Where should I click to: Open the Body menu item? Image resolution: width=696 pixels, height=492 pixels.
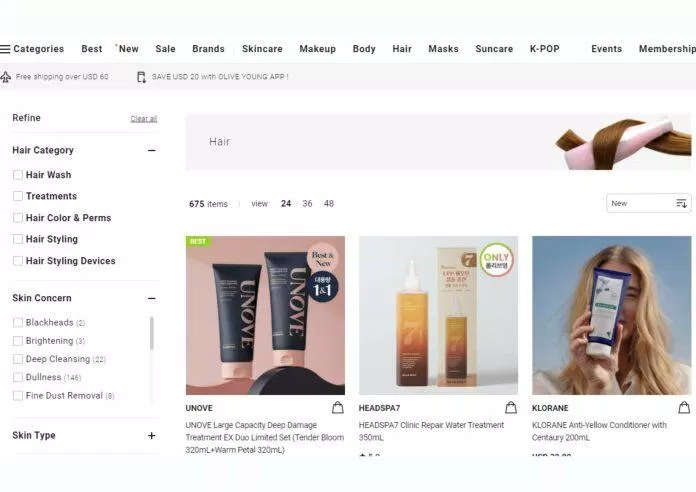(364, 49)
